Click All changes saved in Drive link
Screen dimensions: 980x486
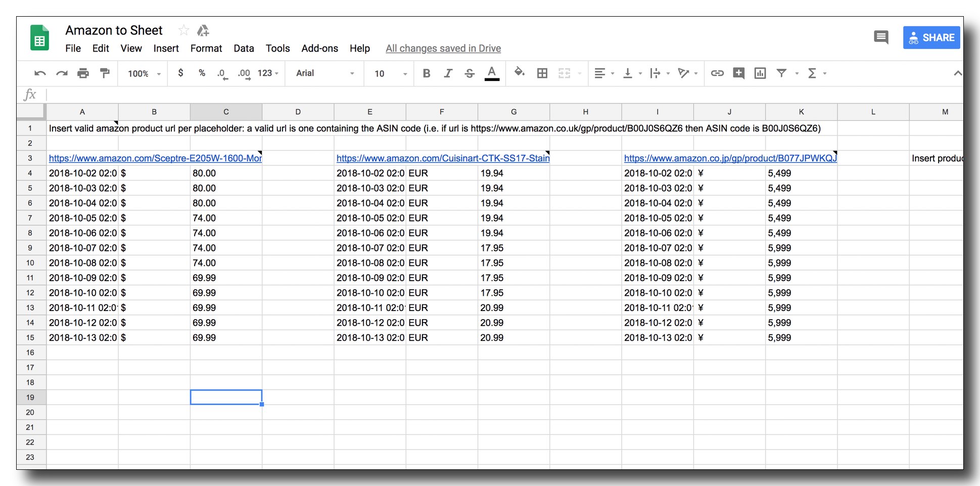pyautogui.click(x=443, y=49)
